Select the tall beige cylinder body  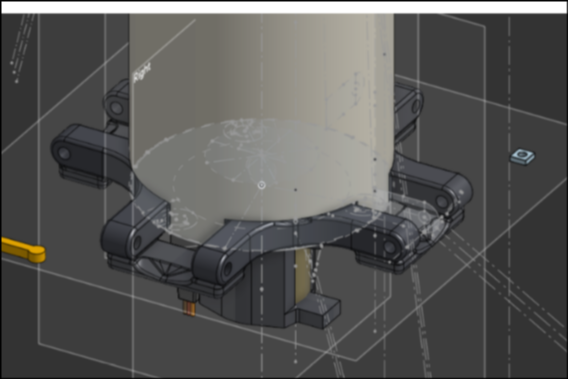[x=261, y=109]
